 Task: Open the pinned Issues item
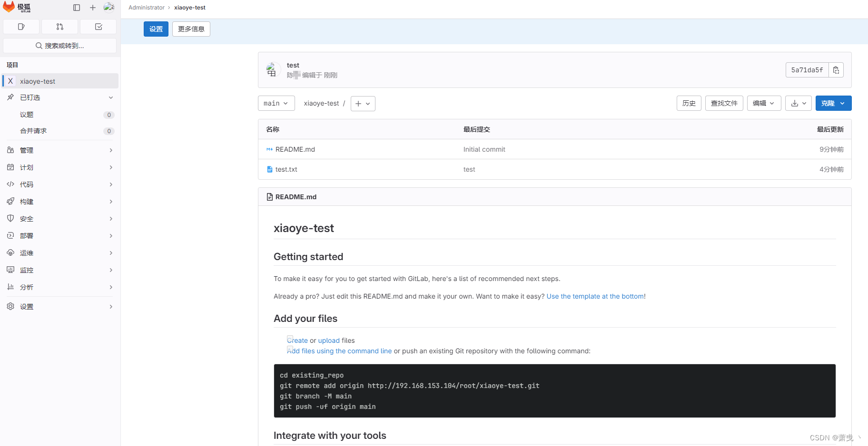[60, 115]
